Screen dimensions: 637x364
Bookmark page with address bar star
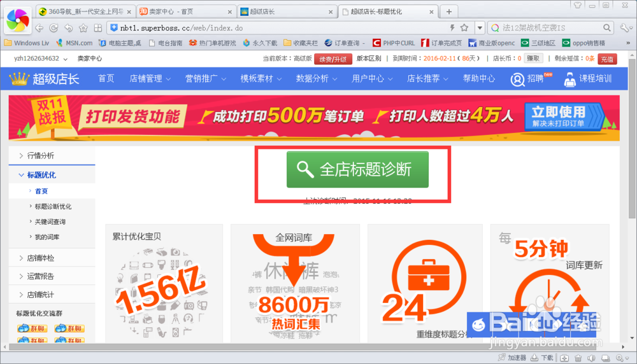click(x=464, y=27)
